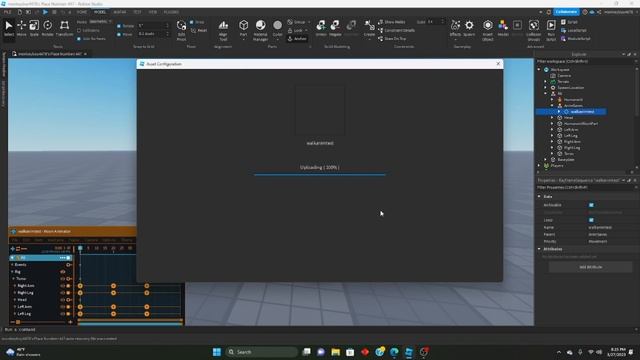Switch to the AVATAR ribbon tab
Viewport: 640px width, 360px height.
tap(120, 12)
